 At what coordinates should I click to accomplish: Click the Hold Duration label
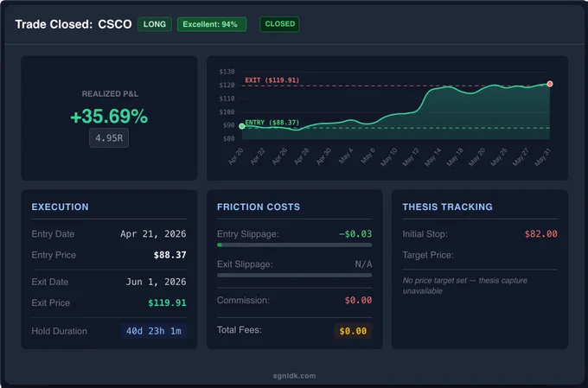pos(60,331)
